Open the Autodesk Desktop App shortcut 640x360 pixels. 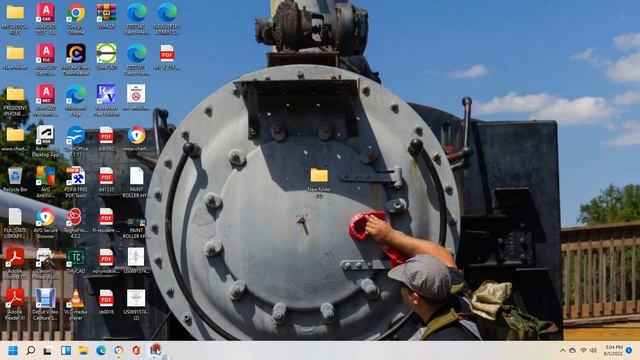pyautogui.click(x=45, y=141)
